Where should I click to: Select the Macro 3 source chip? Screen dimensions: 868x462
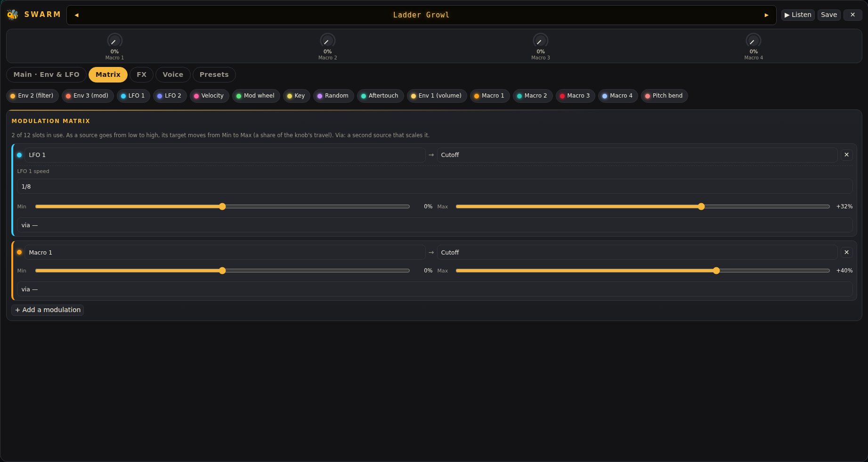click(x=575, y=96)
